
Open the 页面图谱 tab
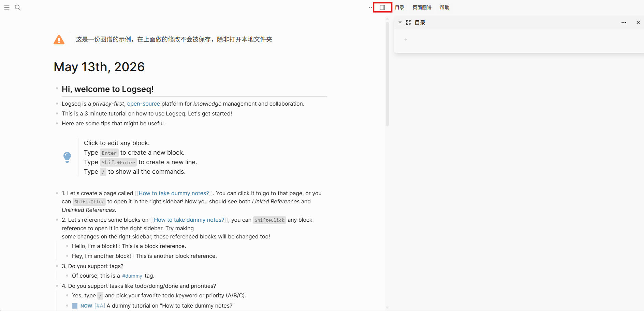click(422, 7)
